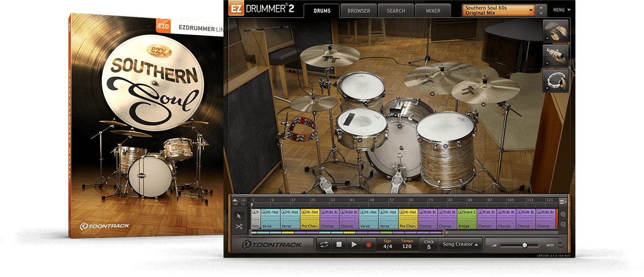Zoom in on the song track
This screenshot has height=277, width=644.
563,214
